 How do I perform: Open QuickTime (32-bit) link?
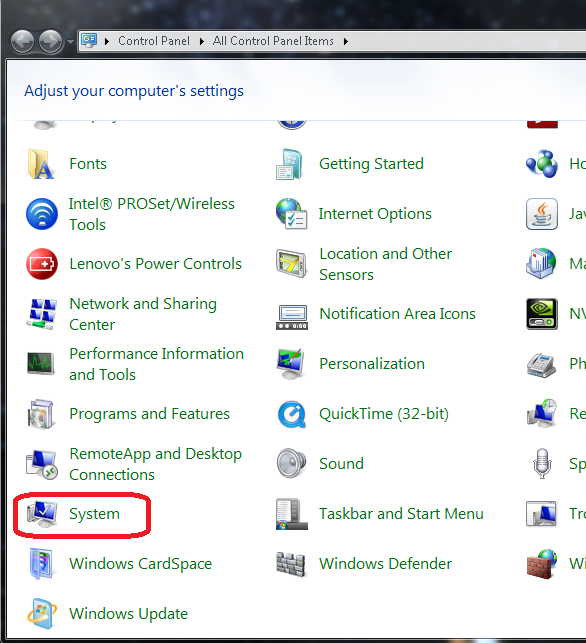pos(384,414)
